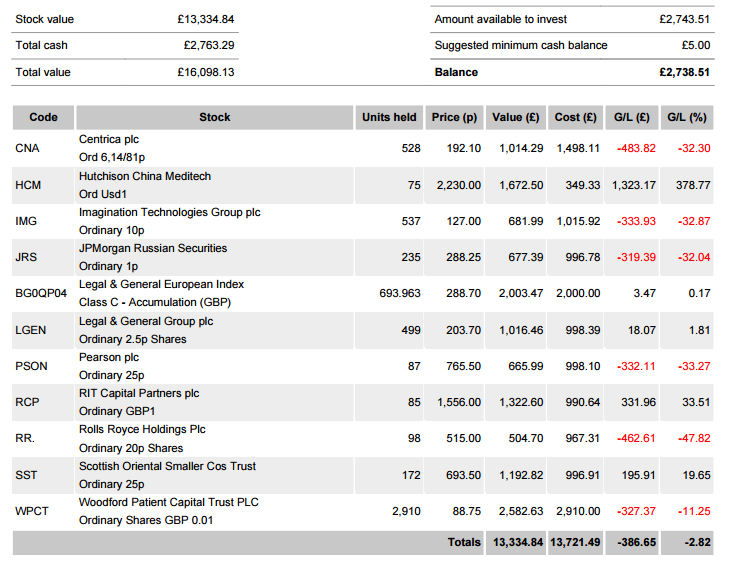This screenshot has height=569, width=730.
Task: Select the RCP stock code
Action: pyautogui.click(x=27, y=402)
